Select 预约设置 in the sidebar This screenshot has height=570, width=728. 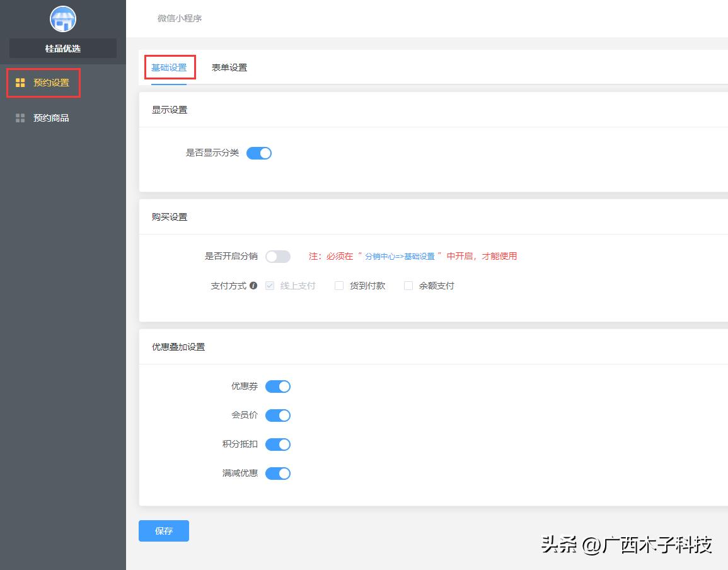coord(51,81)
